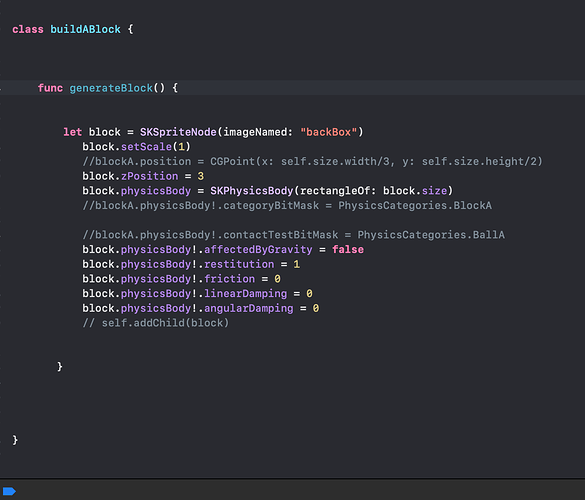585x500 pixels.
Task: Place cursor on linearDamping property
Action: (x=245, y=294)
